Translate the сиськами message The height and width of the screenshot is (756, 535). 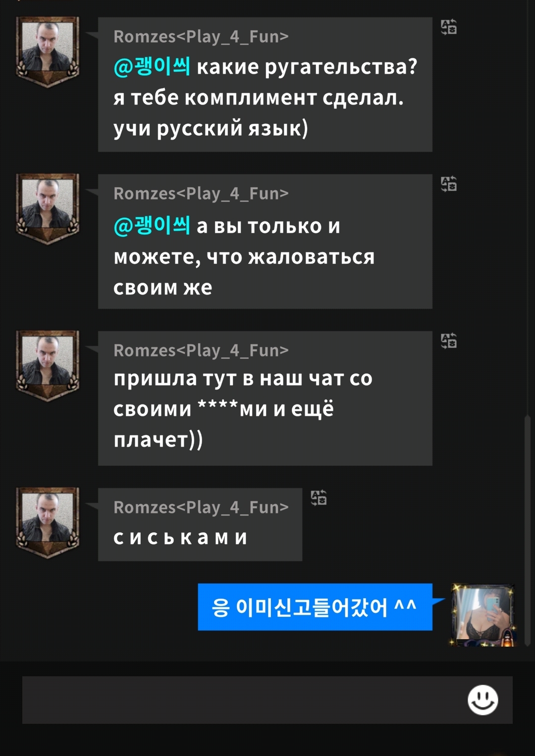click(319, 498)
